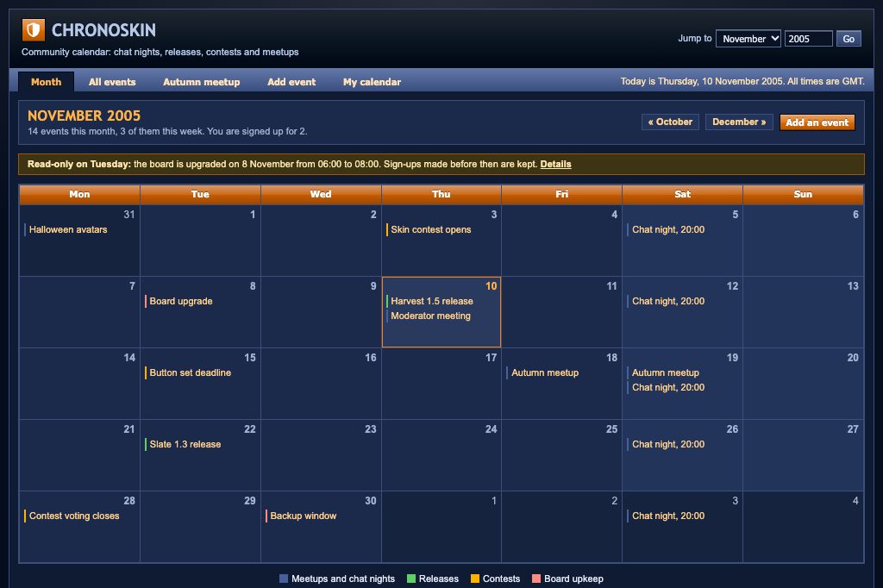
Task: Click the Releases legend label
Action: point(439,579)
